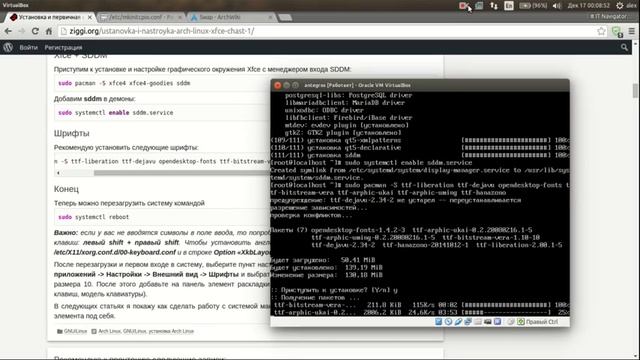
Task: Click the red screen recorder tray icon
Action: 463,6
